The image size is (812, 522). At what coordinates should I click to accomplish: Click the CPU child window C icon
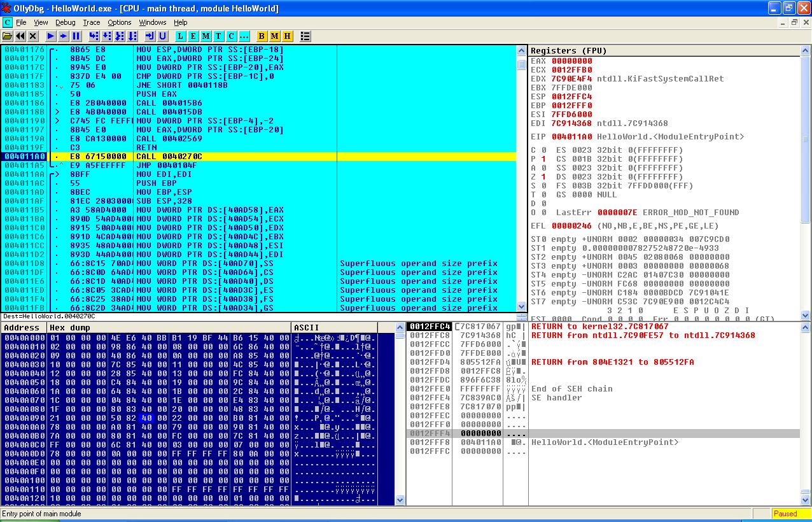coord(7,22)
